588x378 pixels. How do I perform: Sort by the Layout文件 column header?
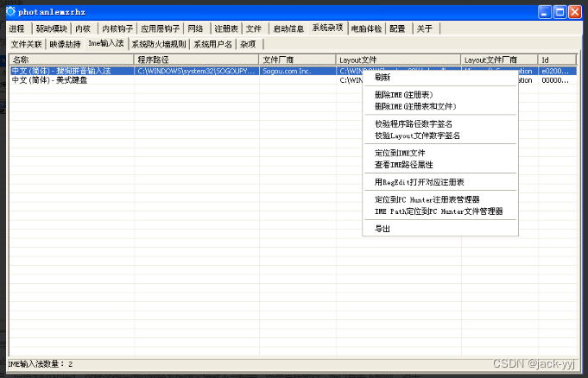(398, 60)
